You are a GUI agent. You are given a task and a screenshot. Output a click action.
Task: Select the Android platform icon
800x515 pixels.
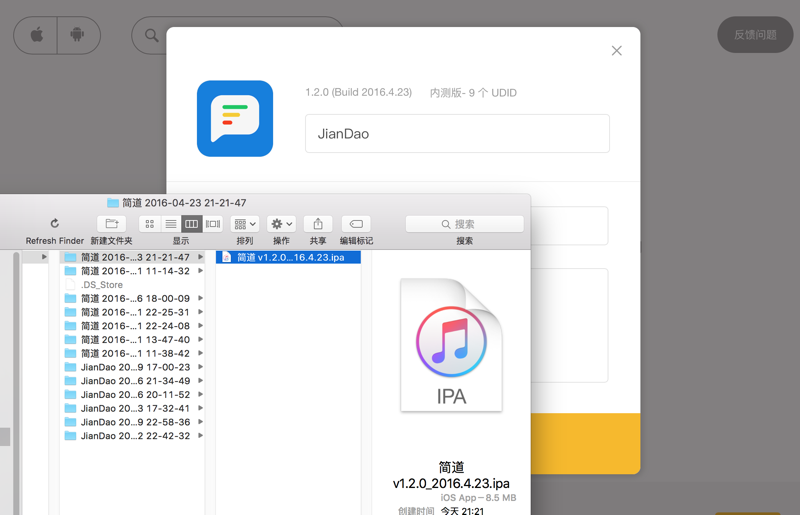coord(78,35)
